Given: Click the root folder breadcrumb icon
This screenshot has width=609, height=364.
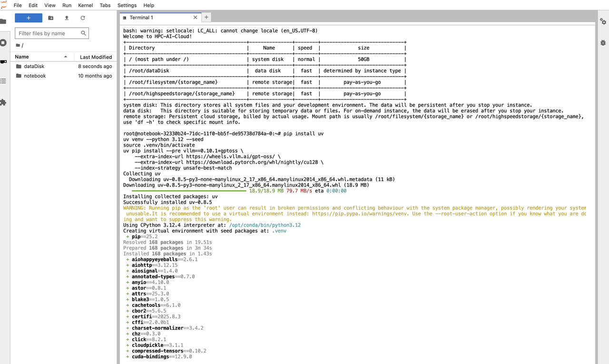Looking at the screenshot, I should coord(18,45).
